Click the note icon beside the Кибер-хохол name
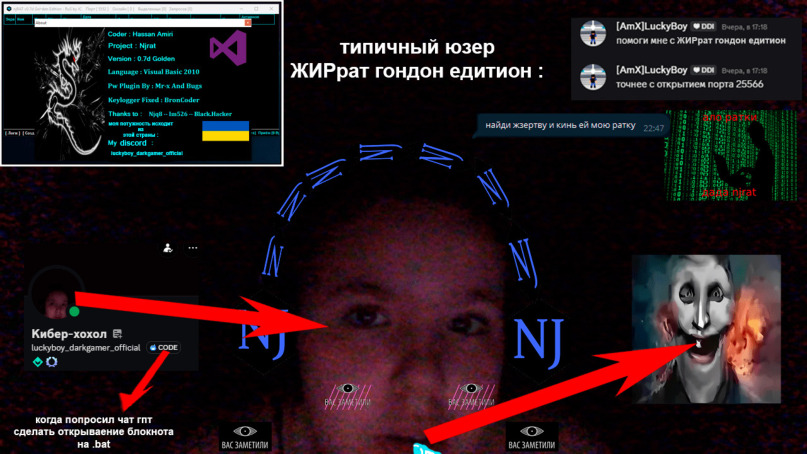The image size is (807, 454). coord(117,332)
